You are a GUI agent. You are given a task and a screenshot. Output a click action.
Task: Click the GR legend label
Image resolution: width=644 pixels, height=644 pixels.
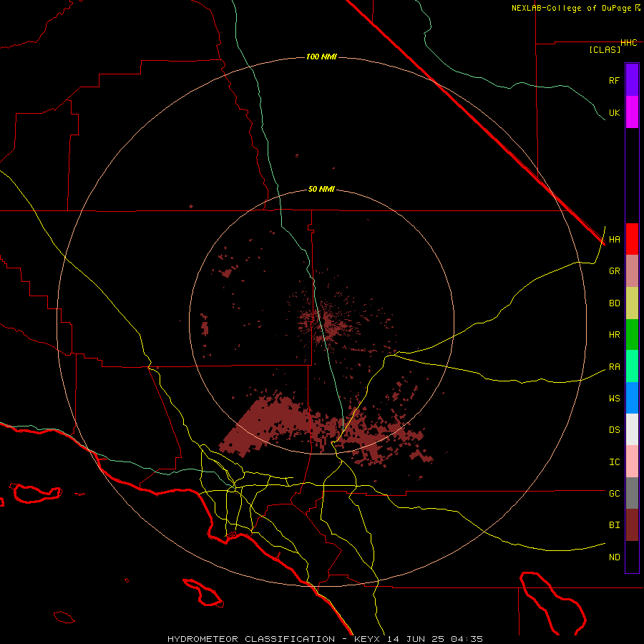(615, 271)
